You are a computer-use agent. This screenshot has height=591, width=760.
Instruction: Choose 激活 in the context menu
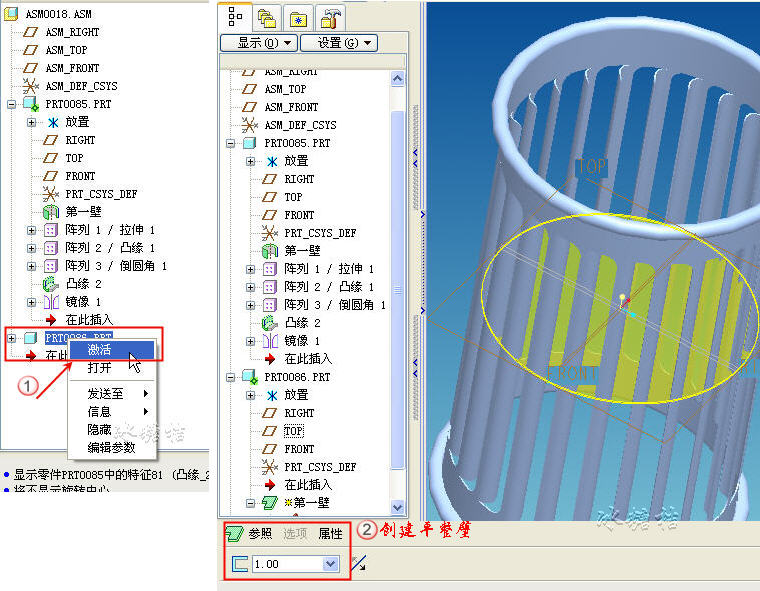point(112,350)
